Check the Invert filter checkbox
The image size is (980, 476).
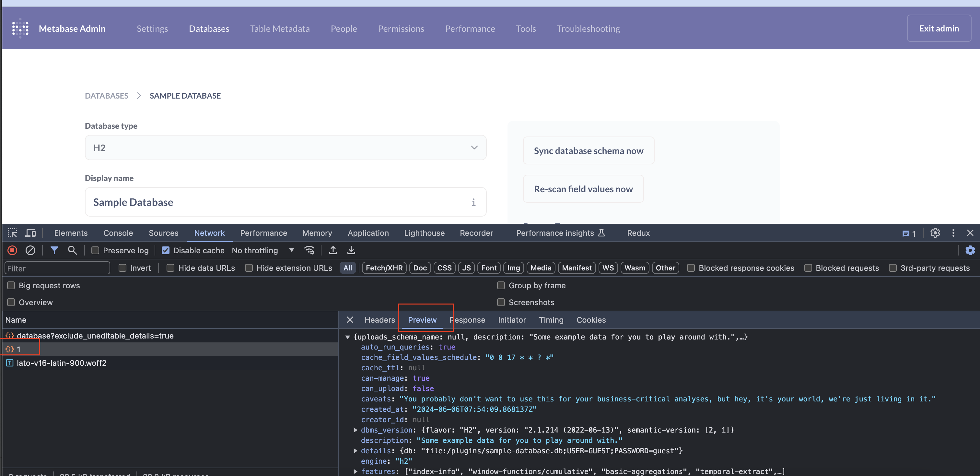(x=122, y=268)
